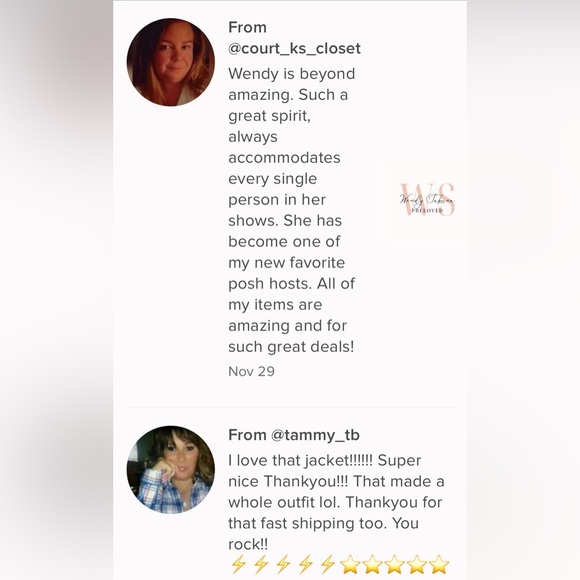Click the fourth lightning bolt emoji

pyautogui.click(x=306, y=565)
